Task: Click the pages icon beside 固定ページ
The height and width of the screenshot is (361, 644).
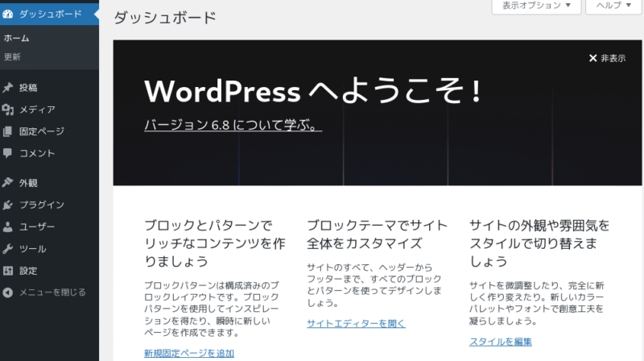Action: 8,131
